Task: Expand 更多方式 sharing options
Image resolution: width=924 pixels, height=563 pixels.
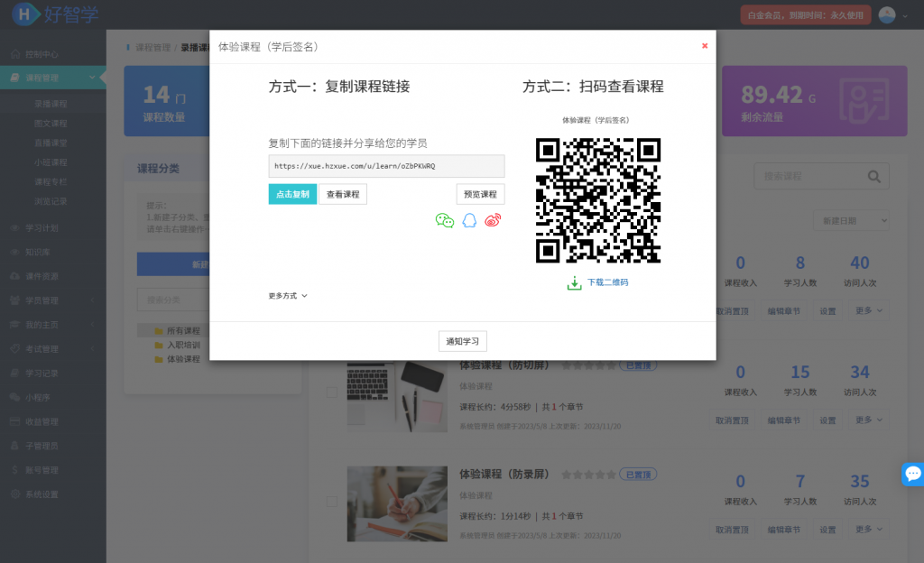Action: 288,296
